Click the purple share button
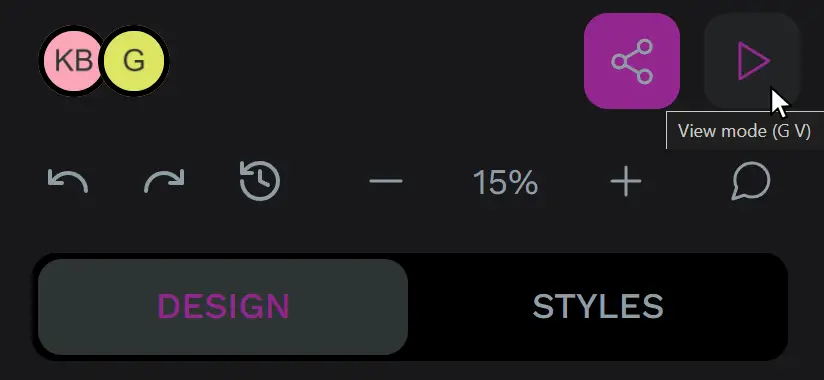 (632, 61)
